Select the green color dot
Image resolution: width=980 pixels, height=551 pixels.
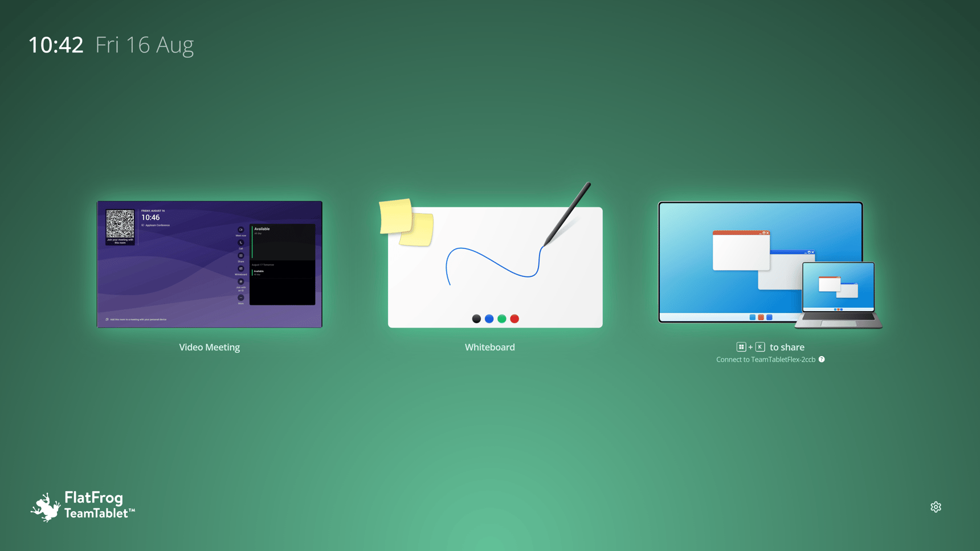pyautogui.click(x=502, y=319)
